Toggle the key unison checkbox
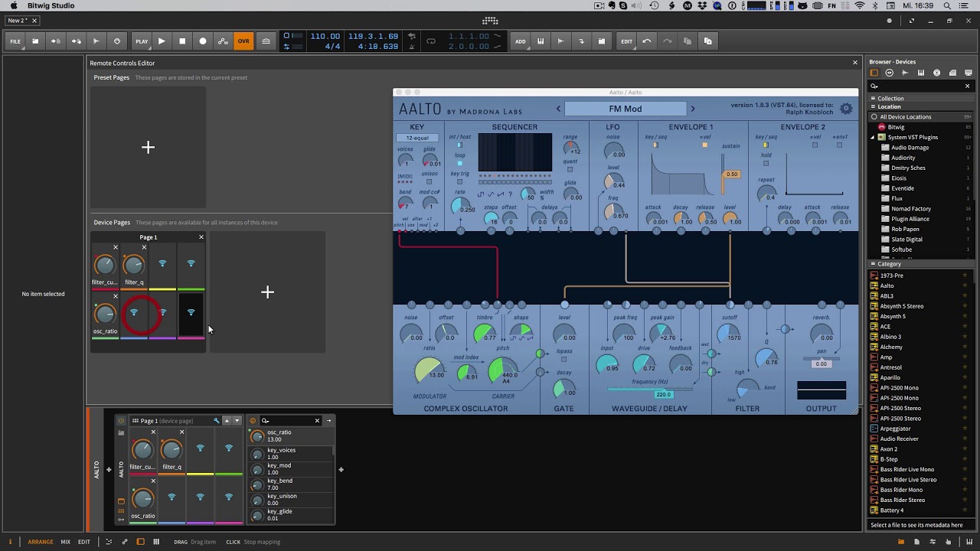This screenshot has height=551, width=980. pyautogui.click(x=429, y=181)
